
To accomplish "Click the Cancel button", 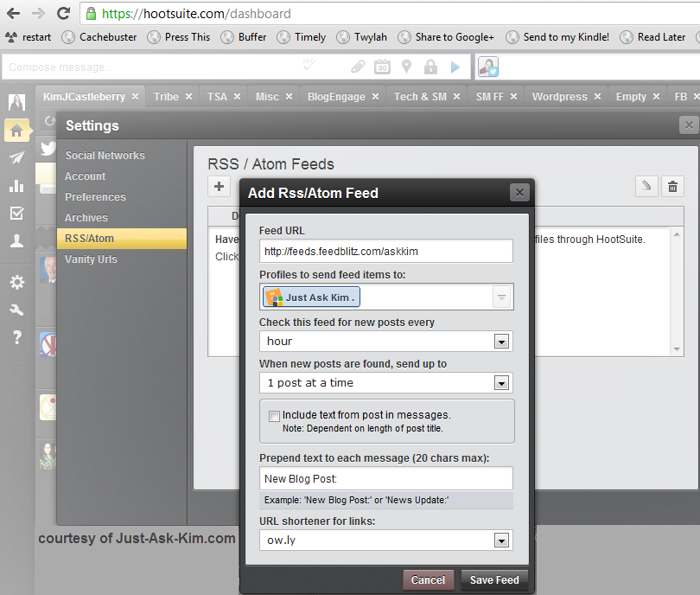I will (428, 579).
